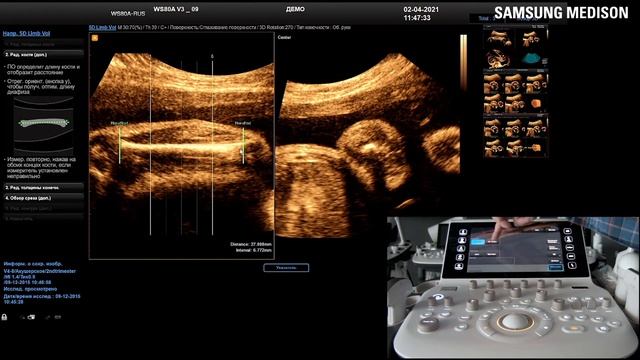This screenshot has width=640, height=360.
Task: Select step '2. Ред. кости (доп.)'
Action: [43, 54]
